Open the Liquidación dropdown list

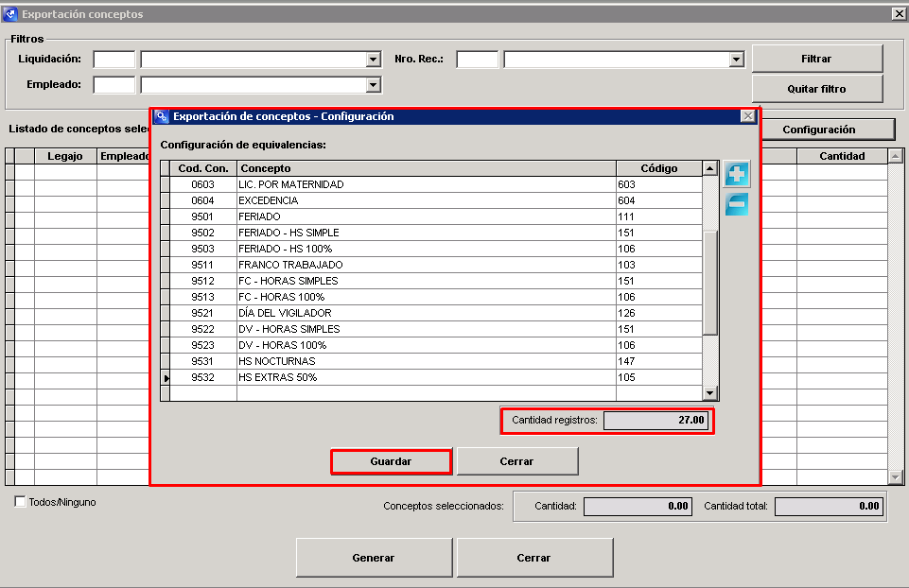[x=374, y=60]
